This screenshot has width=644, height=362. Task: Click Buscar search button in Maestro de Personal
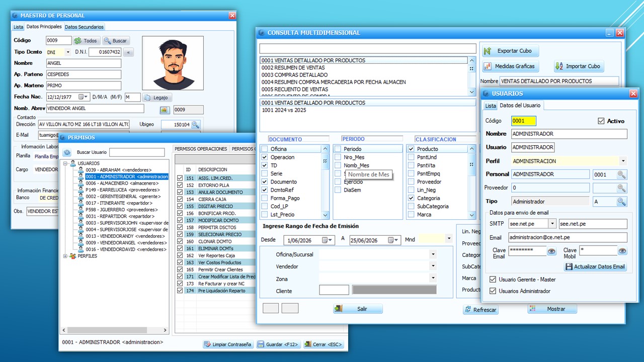click(x=116, y=41)
